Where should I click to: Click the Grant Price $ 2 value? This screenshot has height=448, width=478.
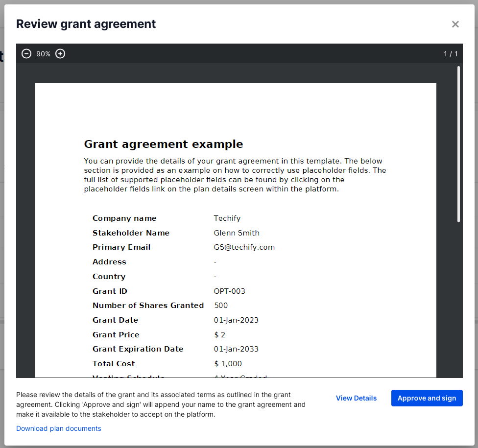[x=220, y=335]
